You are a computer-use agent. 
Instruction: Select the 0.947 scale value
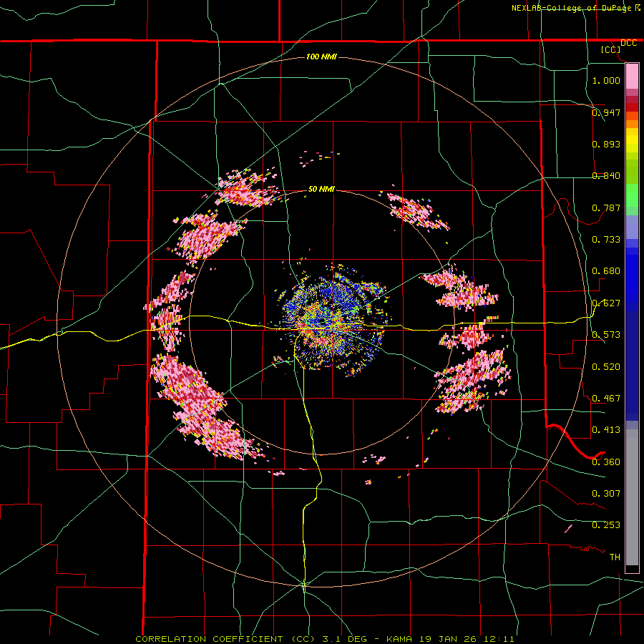coord(606,112)
